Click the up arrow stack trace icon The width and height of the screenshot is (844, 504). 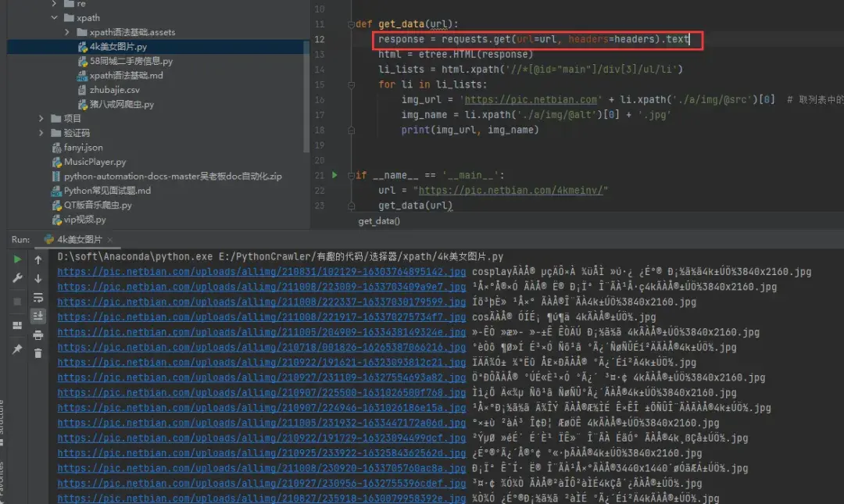(x=38, y=259)
